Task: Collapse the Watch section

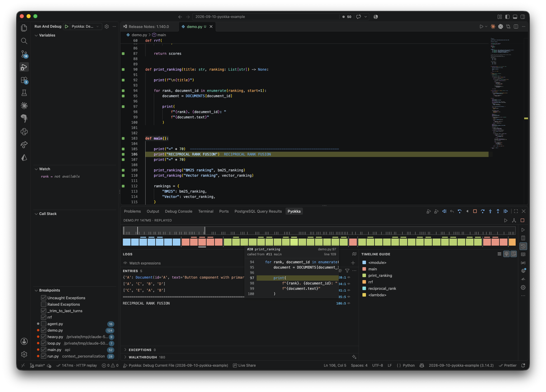Action: (42, 169)
